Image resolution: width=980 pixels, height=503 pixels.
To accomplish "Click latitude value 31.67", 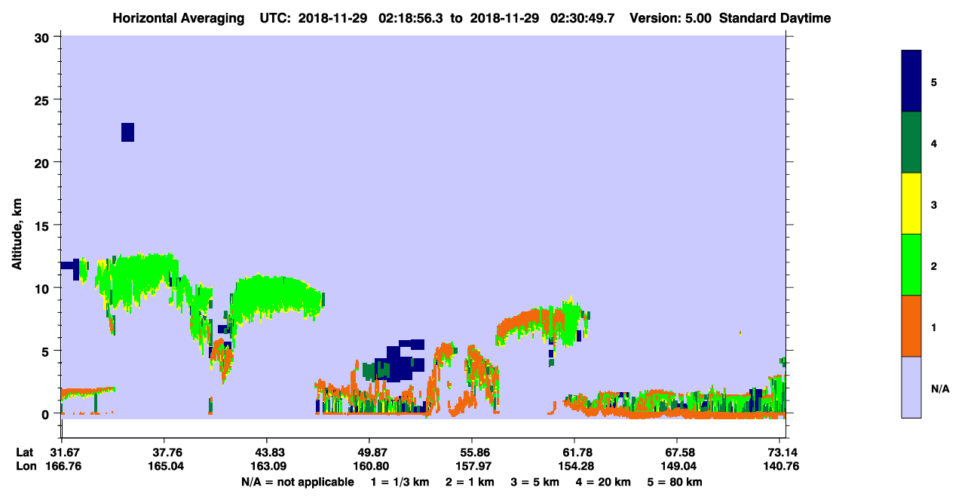I will [x=64, y=452].
